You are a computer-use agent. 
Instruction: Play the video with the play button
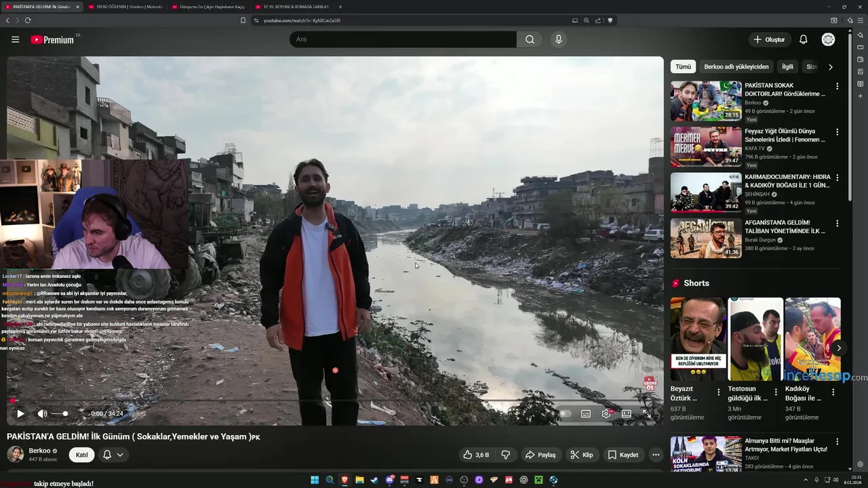click(20, 413)
